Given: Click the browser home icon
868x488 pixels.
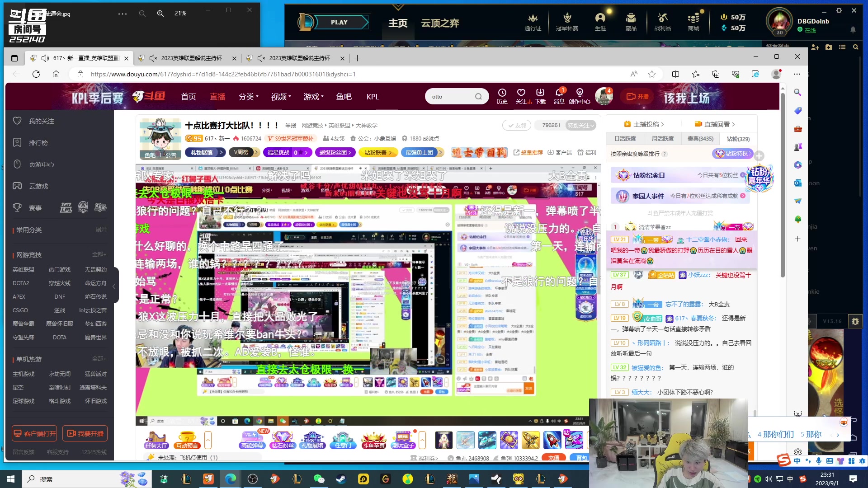Looking at the screenshot, I should pos(56,74).
